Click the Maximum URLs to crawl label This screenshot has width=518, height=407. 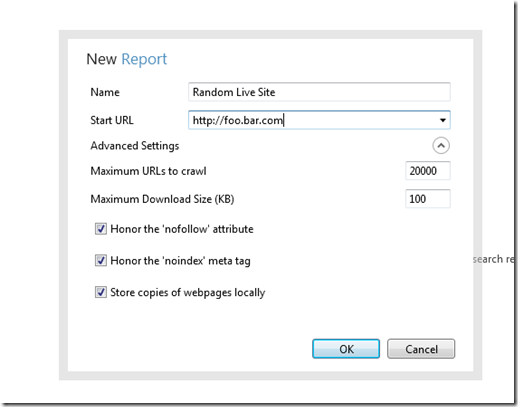pyautogui.click(x=148, y=171)
